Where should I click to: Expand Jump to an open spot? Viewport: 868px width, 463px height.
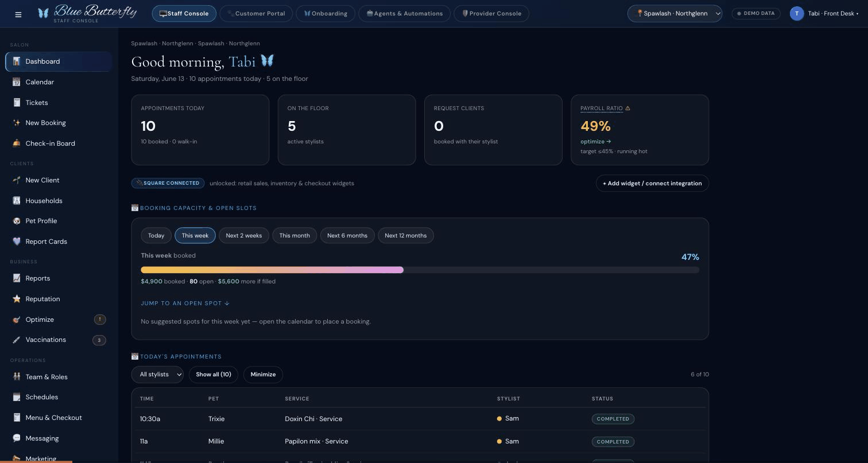pyautogui.click(x=185, y=303)
